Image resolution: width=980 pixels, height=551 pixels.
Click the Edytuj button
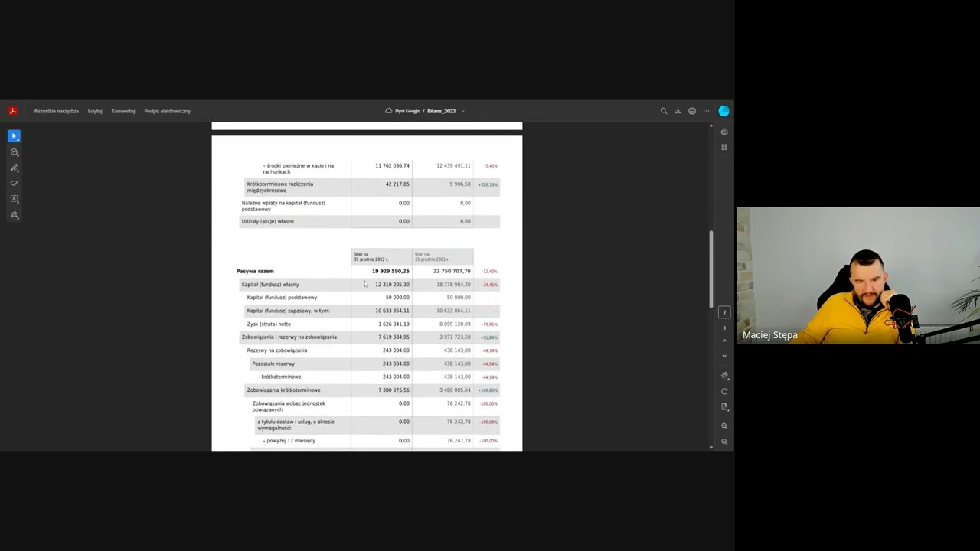95,111
